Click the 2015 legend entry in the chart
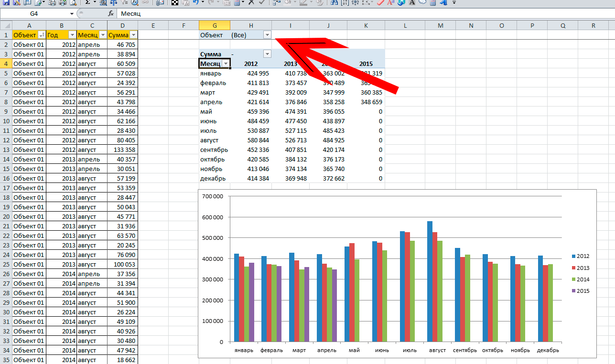615x364 pixels. click(580, 291)
